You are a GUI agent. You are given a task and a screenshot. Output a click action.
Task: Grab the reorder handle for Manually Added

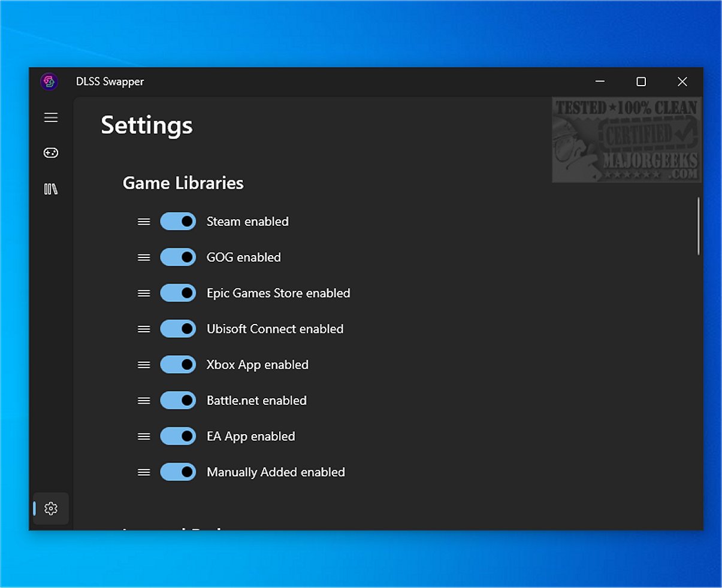144,472
